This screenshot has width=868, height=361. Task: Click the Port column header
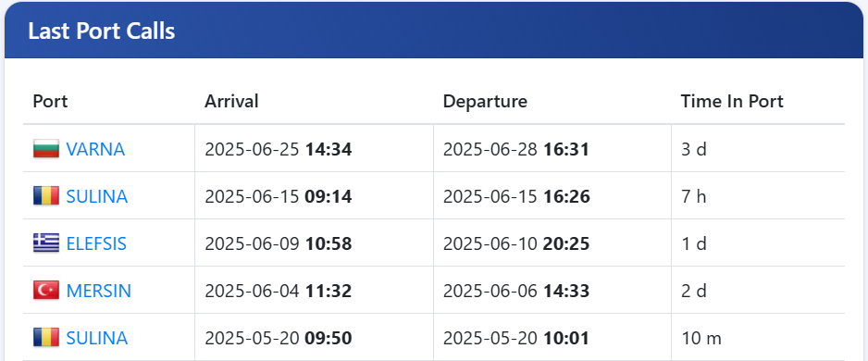coord(50,101)
